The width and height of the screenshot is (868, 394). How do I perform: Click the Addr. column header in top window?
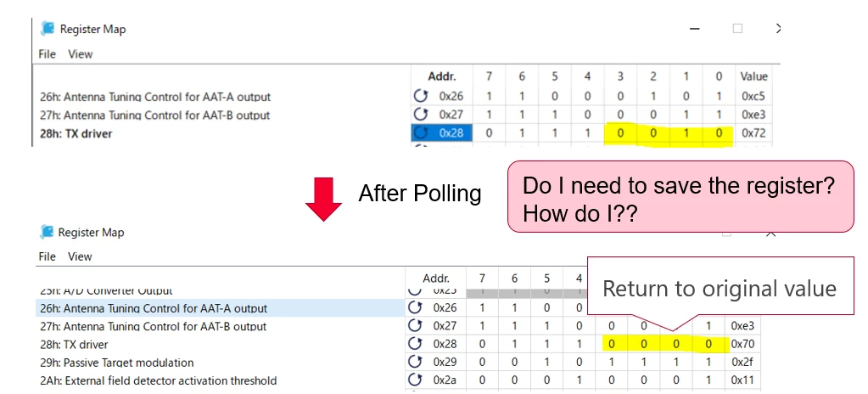pos(442,76)
